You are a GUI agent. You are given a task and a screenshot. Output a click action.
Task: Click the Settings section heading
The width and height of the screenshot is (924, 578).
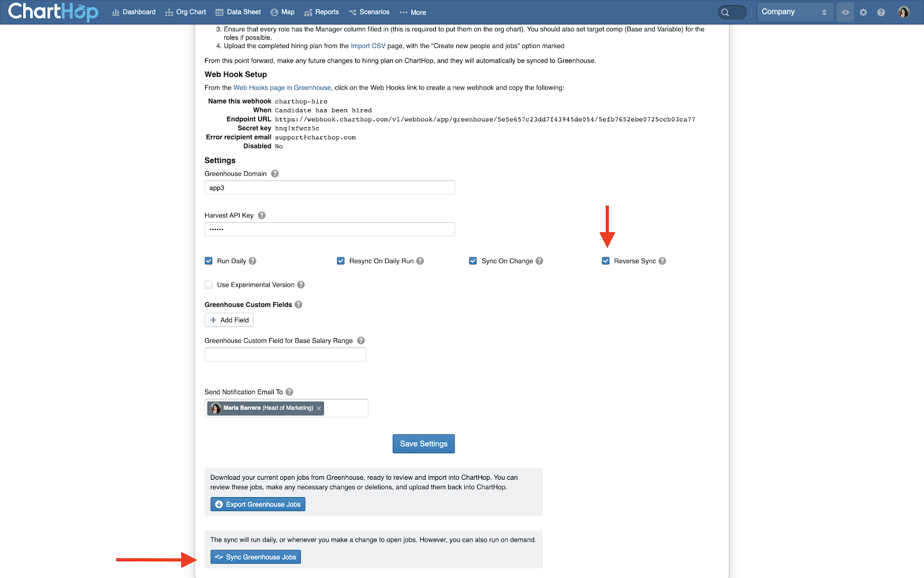tap(220, 161)
